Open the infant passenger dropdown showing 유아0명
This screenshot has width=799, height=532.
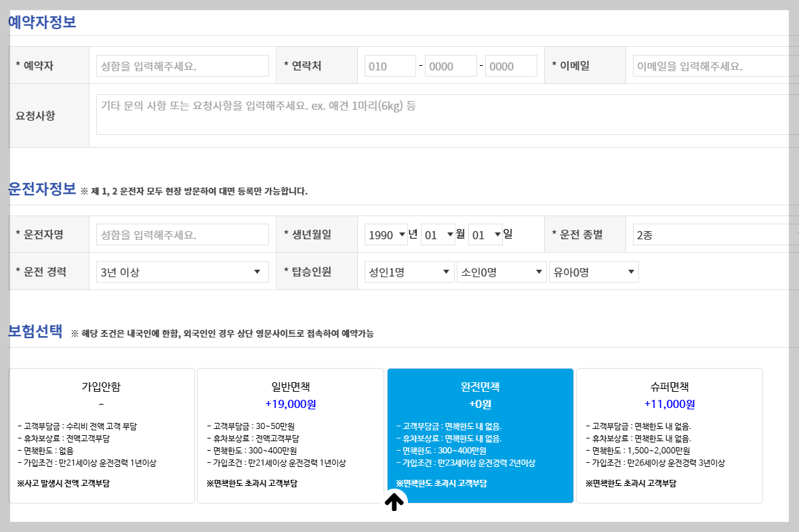593,271
